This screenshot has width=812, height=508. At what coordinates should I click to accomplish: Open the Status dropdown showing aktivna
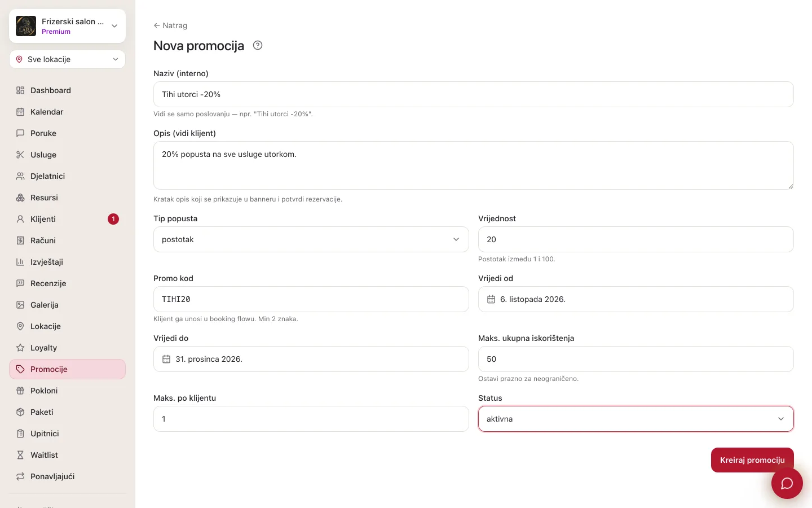tap(636, 419)
